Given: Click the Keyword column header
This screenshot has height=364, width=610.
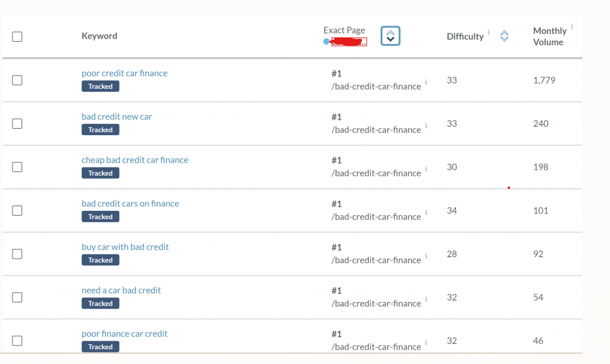Looking at the screenshot, I should coord(99,36).
